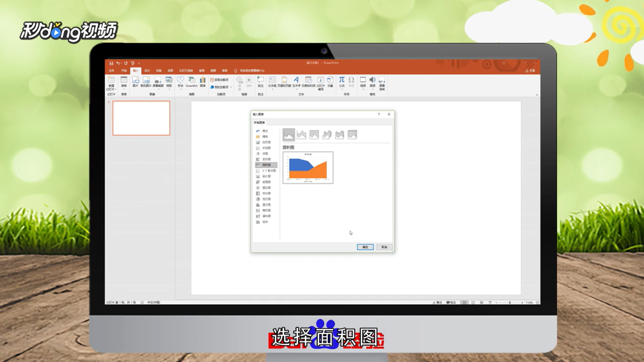Switch to the Transitions (切换) ribbon tab

click(158, 70)
